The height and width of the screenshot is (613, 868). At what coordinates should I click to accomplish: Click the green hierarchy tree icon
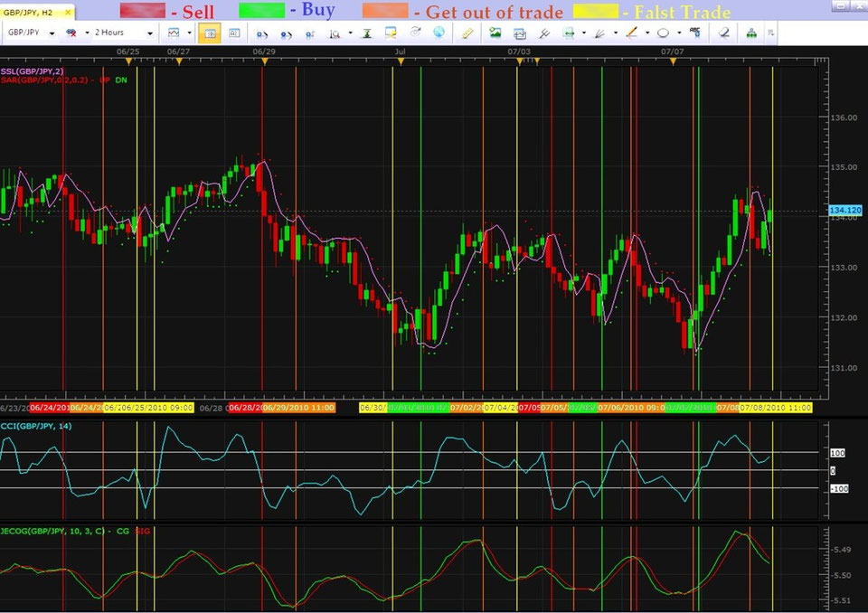click(x=752, y=33)
